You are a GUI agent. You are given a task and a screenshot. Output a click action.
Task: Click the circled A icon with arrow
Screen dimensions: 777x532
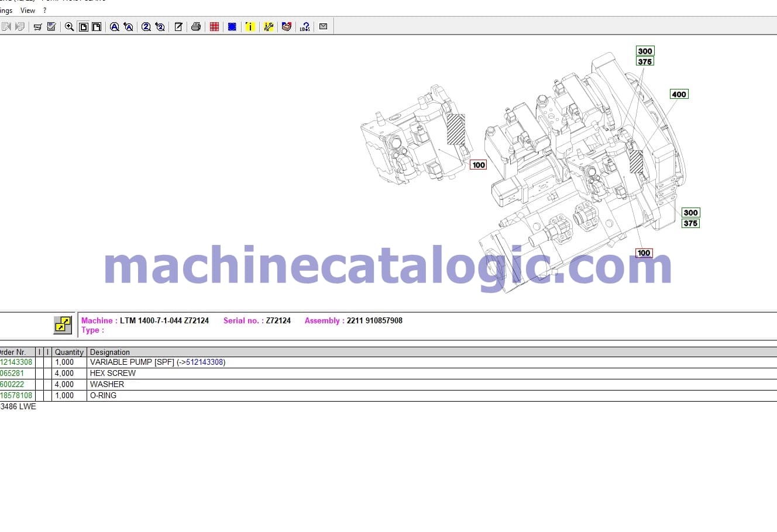click(x=128, y=26)
